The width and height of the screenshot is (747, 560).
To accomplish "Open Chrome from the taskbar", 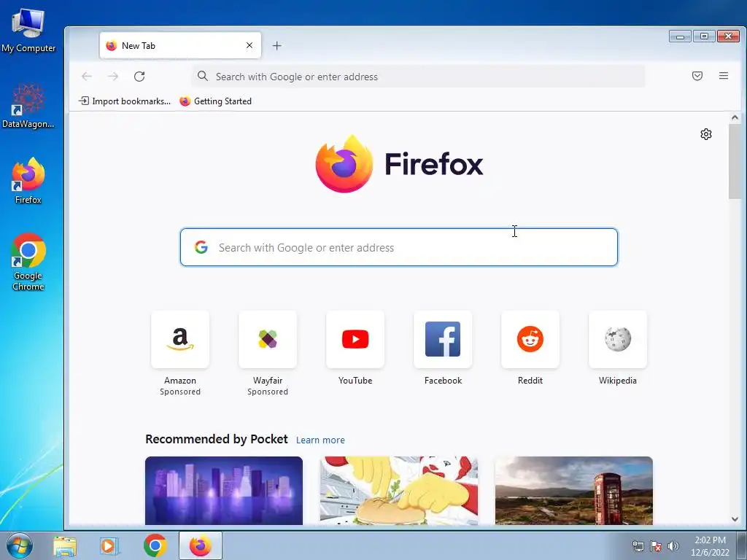I will [x=155, y=545].
